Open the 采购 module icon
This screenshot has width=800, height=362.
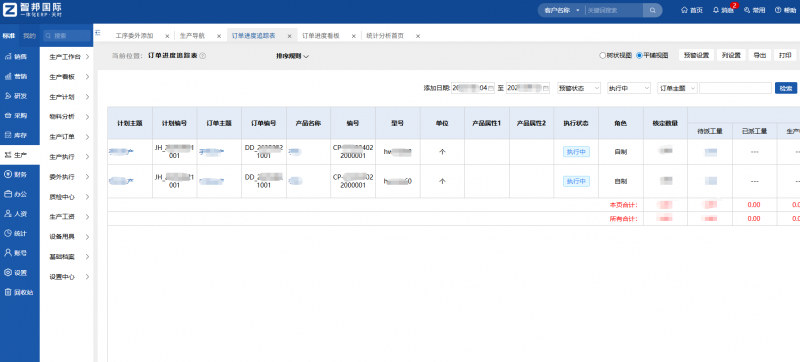pos(8,116)
